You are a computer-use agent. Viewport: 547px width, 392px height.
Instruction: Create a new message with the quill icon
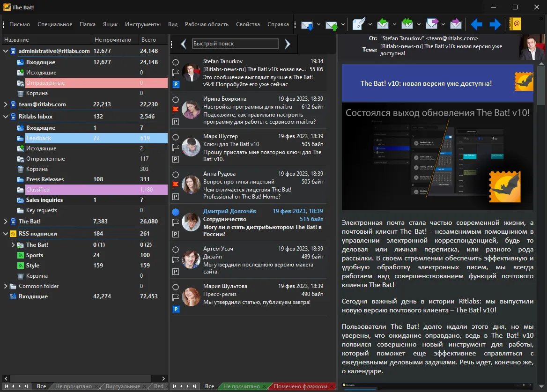tap(358, 24)
